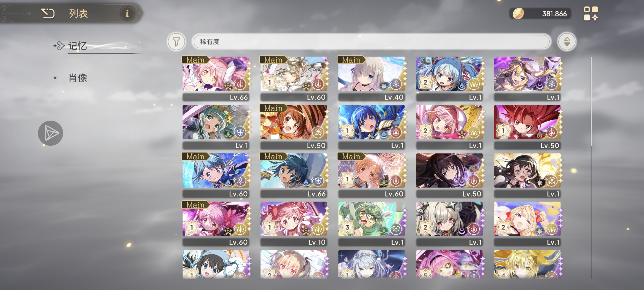Toggle the sort order arrow button
The width and height of the screenshot is (644, 290).
pos(567,42)
